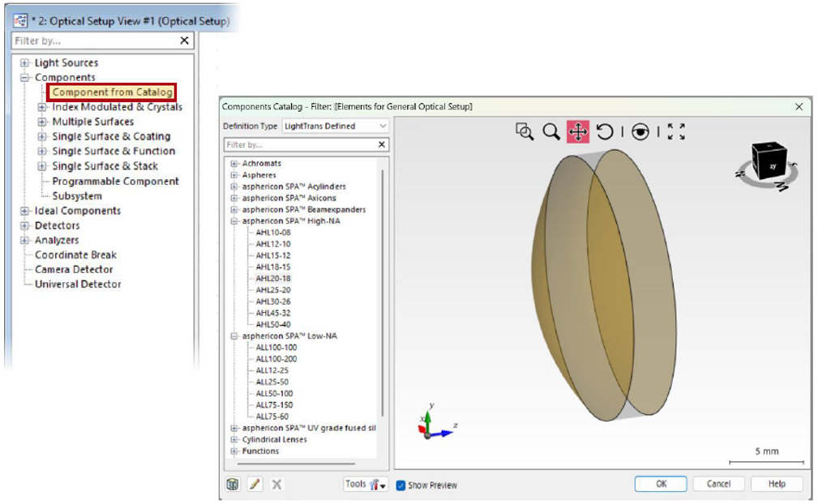Activate the pan move tool
This screenshot has height=504, width=818.
pos(578,132)
